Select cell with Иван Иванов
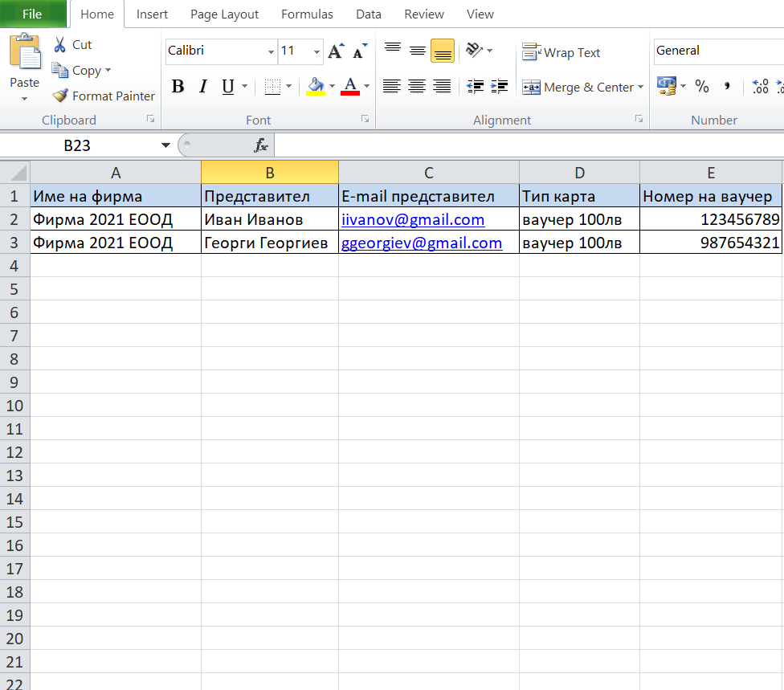The height and width of the screenshot is (690, 784). coord(270,219)
